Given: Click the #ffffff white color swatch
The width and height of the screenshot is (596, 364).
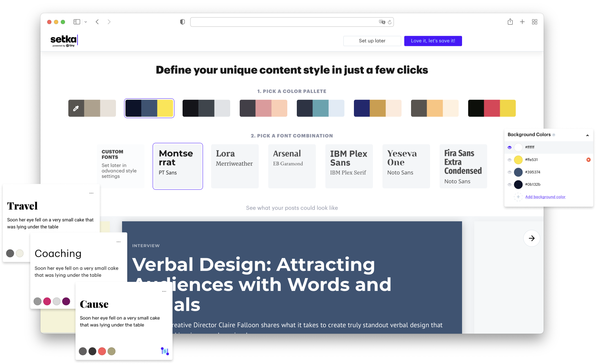Looking at the screenshot, I should click(518, 147).
